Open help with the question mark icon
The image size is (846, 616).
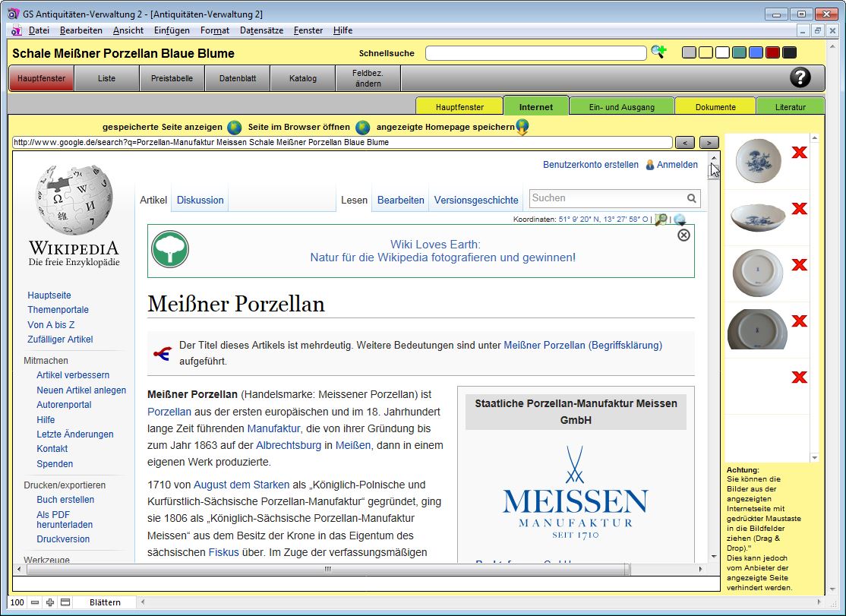pyautogui.click(x=800, y=77)
